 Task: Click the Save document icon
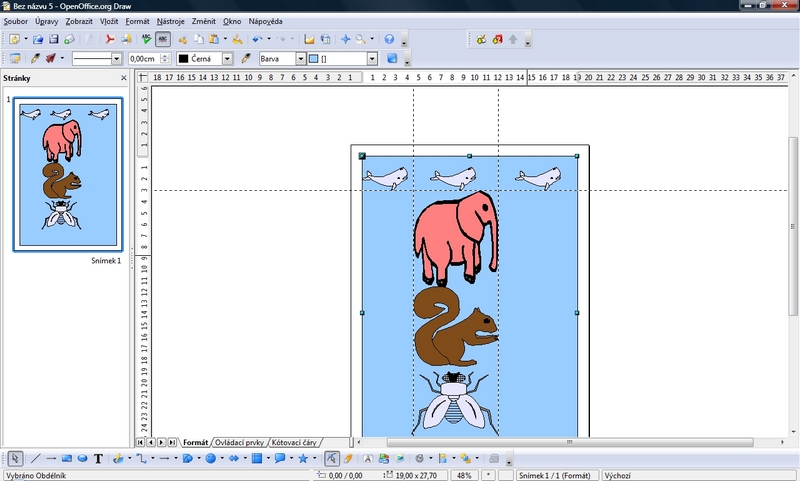54,40
